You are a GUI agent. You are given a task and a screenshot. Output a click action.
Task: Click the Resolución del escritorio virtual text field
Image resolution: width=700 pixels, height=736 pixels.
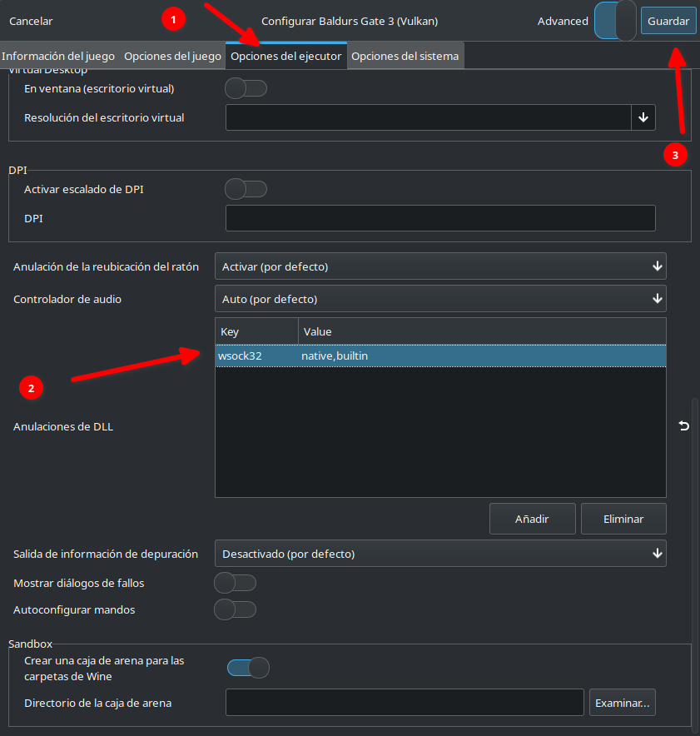click(429, 117)
